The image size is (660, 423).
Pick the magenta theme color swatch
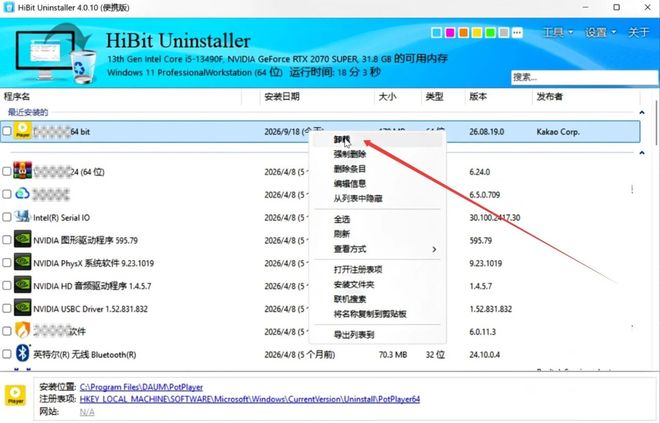click(x=450, y=32)
